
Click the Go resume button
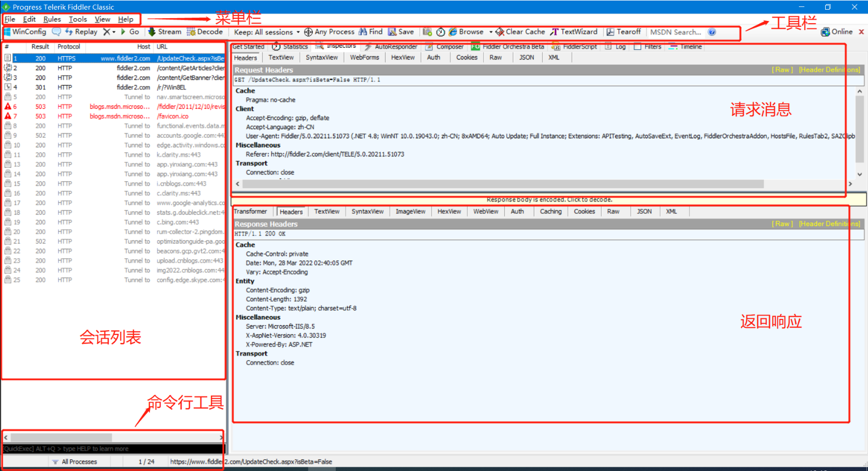[x=130, y=32]
